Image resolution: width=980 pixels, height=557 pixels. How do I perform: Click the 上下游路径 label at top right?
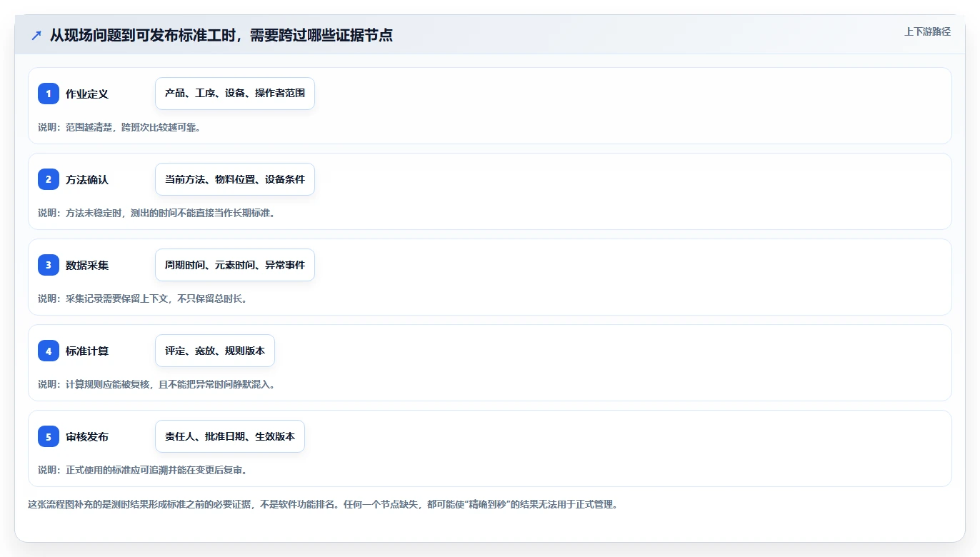click(927, 31)
